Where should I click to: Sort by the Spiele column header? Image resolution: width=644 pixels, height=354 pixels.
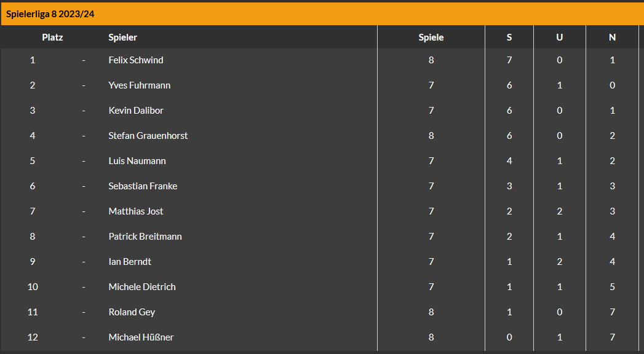pyautogui.click(x=431, y=37)
